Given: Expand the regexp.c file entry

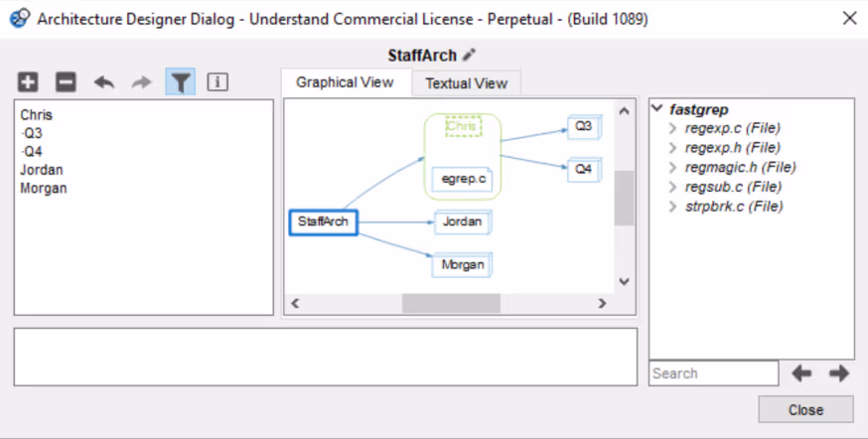Looking at the screenshot, I should pos(672,128).
